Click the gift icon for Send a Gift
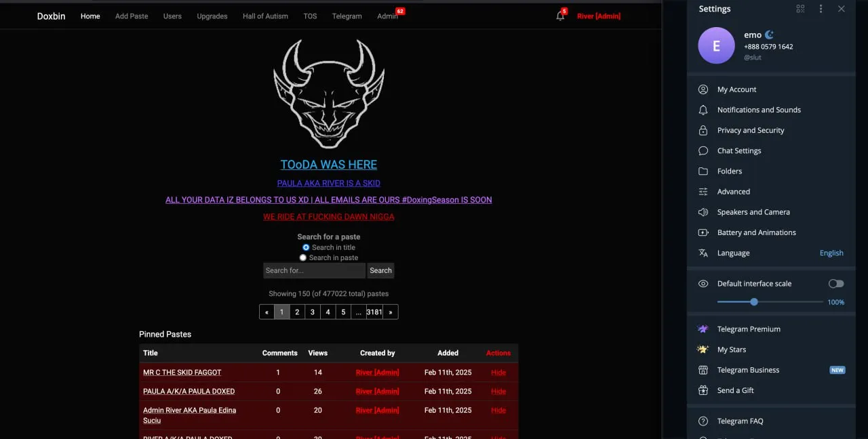Screen dimensions: 868x439 pos(703,390)
